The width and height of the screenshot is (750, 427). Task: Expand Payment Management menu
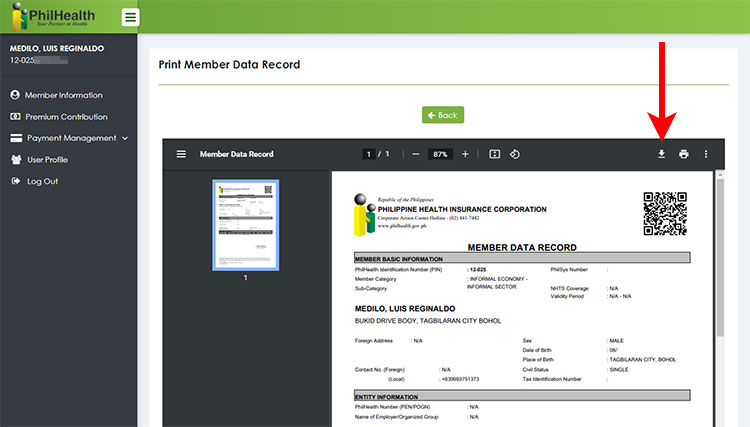pos(71,138)
